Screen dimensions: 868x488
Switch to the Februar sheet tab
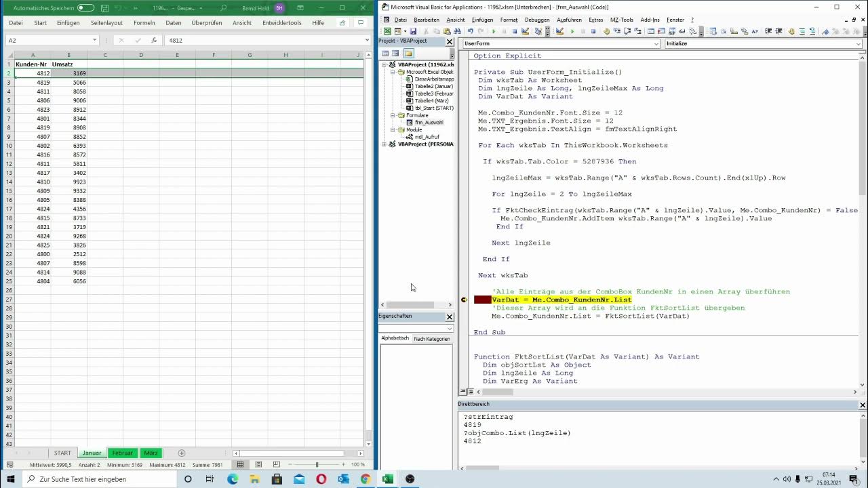pyautogui.click(x=123, y=453)
